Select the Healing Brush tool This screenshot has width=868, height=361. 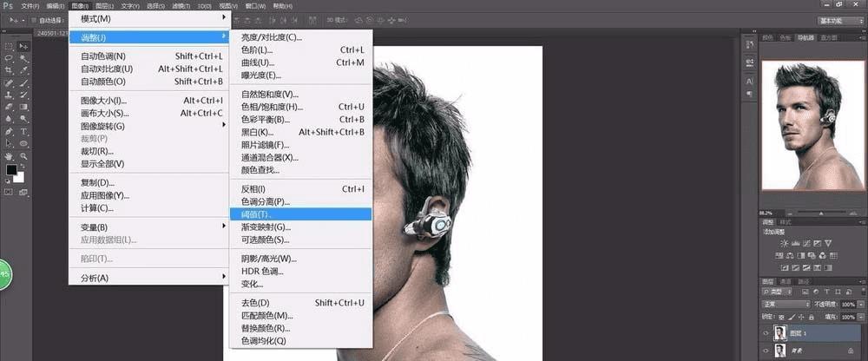pos(9,83)
